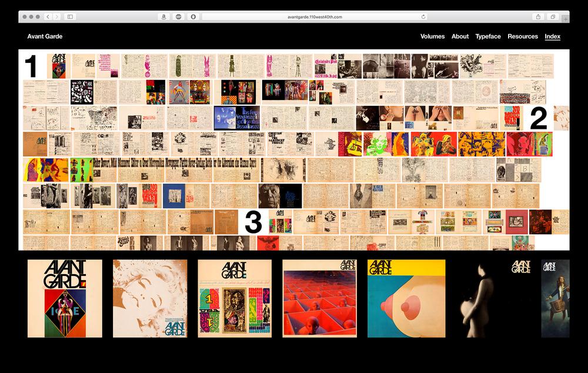Add a new tab with the plus button

(566, 18)
